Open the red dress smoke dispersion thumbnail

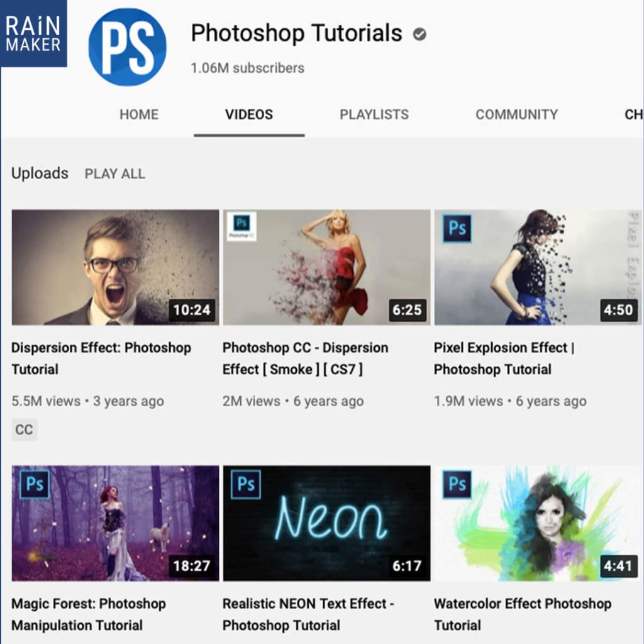coord(326,267)
